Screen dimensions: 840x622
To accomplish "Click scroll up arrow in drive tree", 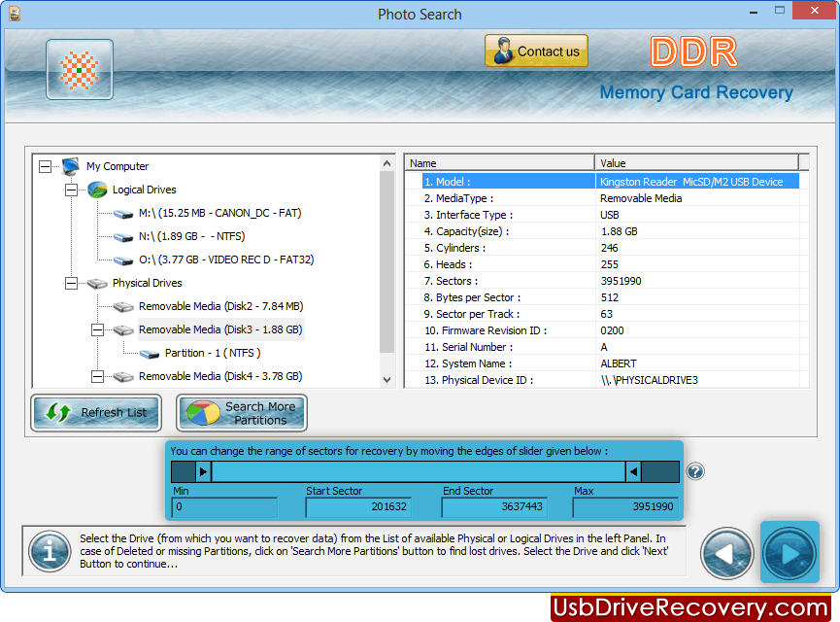I will 386,163.
